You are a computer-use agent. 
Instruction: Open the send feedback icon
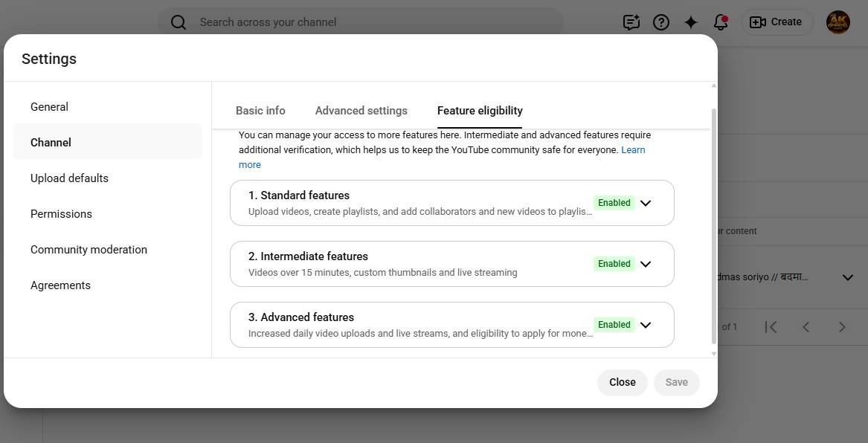pyautogui.click(x=631, y=22)
